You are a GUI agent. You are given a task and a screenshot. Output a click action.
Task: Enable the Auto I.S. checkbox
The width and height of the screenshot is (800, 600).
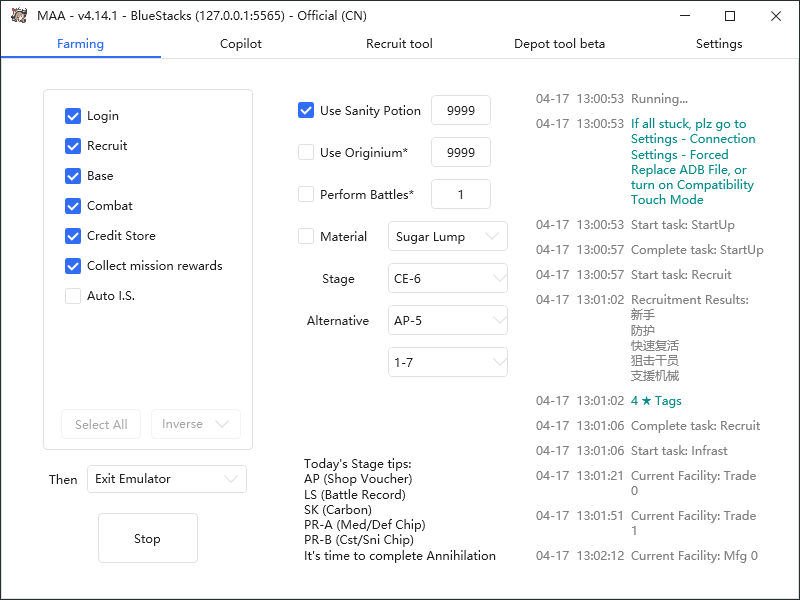[73, 296]
